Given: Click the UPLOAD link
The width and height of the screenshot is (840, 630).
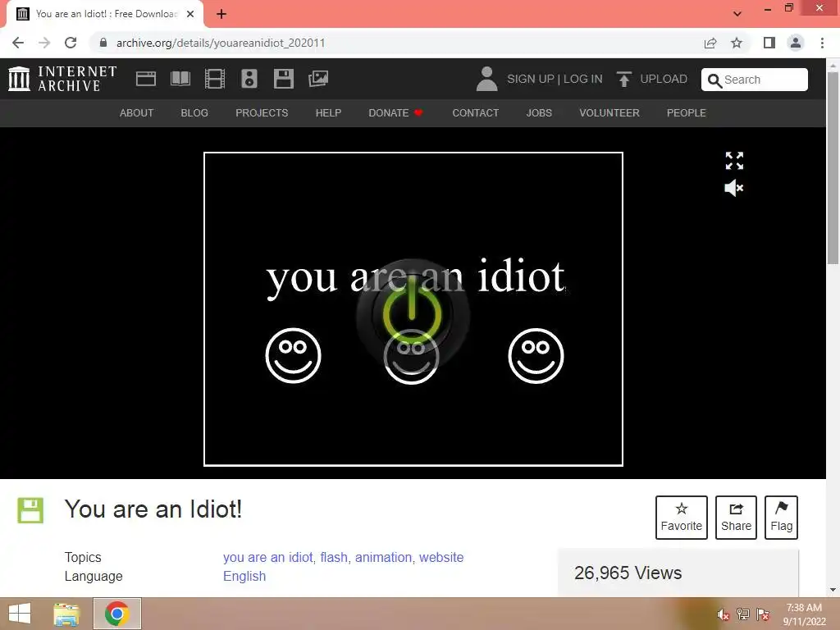Looking at the screenshot, I should 663,79.
